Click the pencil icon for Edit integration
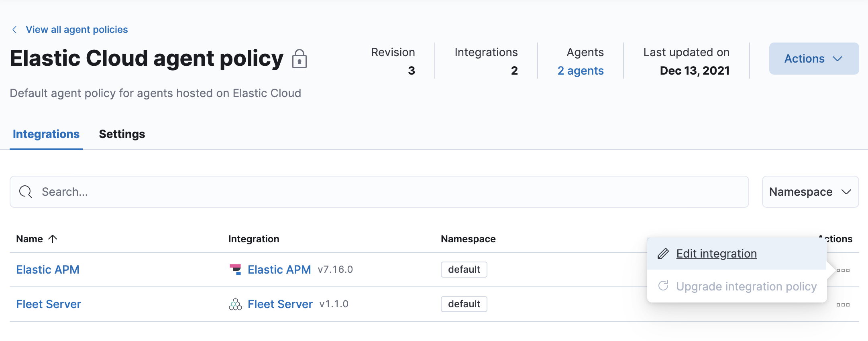 click(x=663, y=254)
